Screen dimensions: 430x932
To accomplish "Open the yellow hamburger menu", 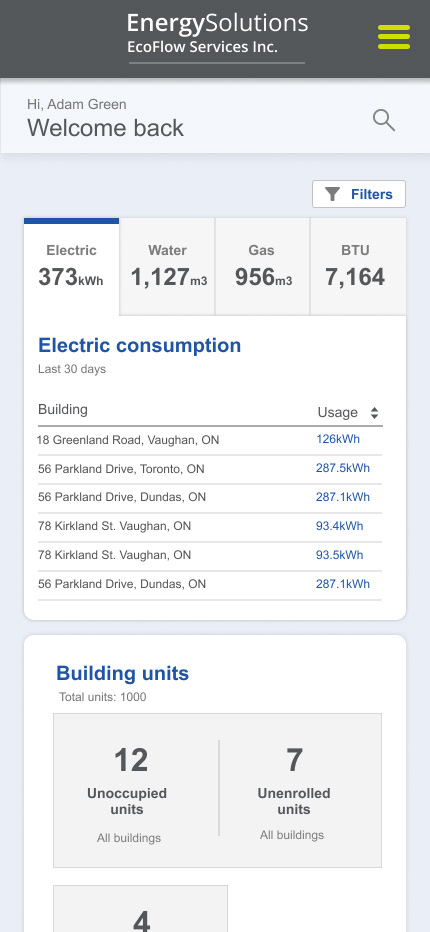I will [394, 37].
